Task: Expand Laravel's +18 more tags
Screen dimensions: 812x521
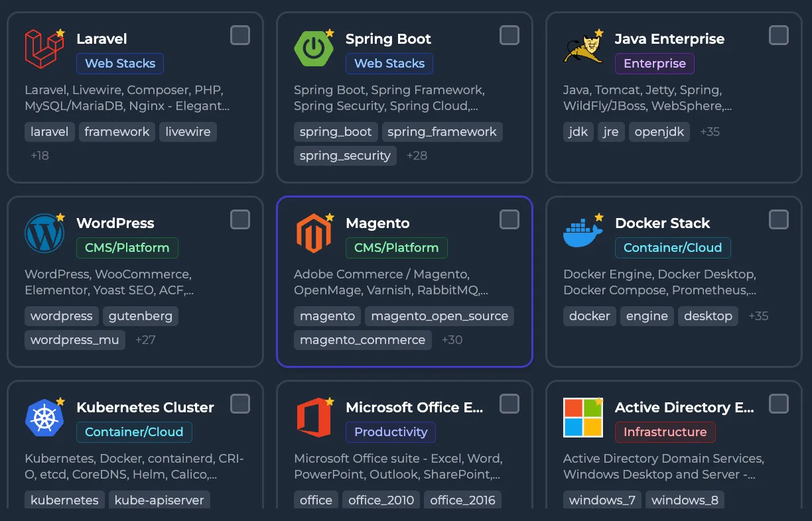Action: click(x=40, y=156)
